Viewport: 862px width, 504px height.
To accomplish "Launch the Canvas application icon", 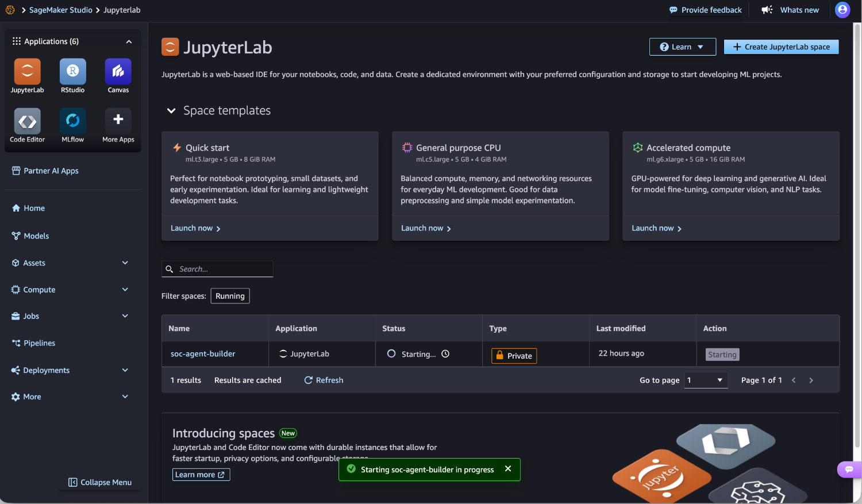I will (118, 72).
